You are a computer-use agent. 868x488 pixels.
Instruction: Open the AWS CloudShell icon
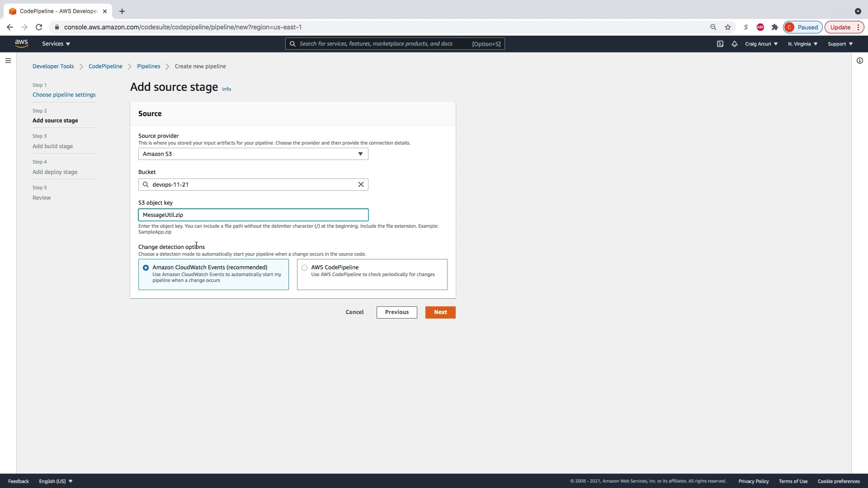pos(720,44)
